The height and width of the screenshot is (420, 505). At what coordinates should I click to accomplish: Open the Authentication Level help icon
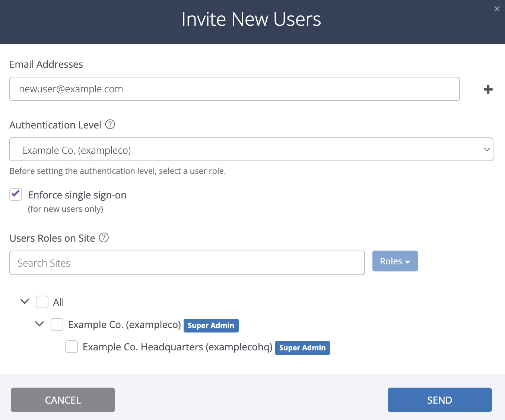pos(110,125)
